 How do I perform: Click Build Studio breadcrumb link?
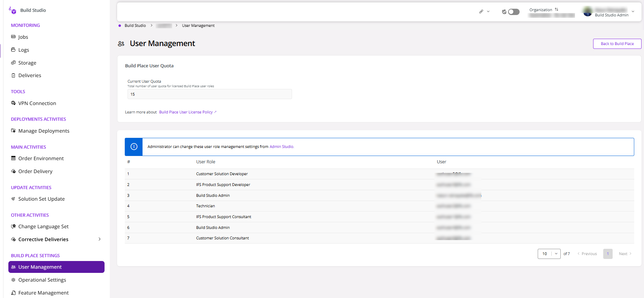pyautogui.click(x=135, y=25)
